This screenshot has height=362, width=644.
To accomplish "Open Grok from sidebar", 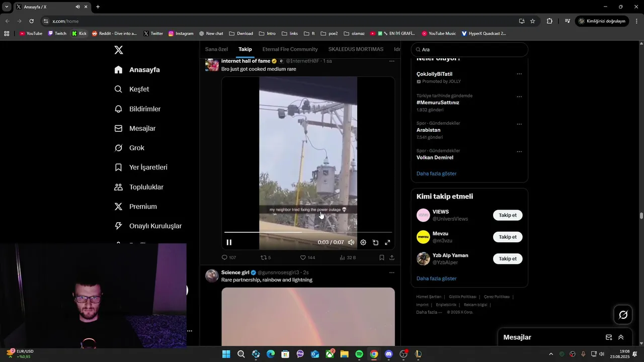I will [129, 148].
